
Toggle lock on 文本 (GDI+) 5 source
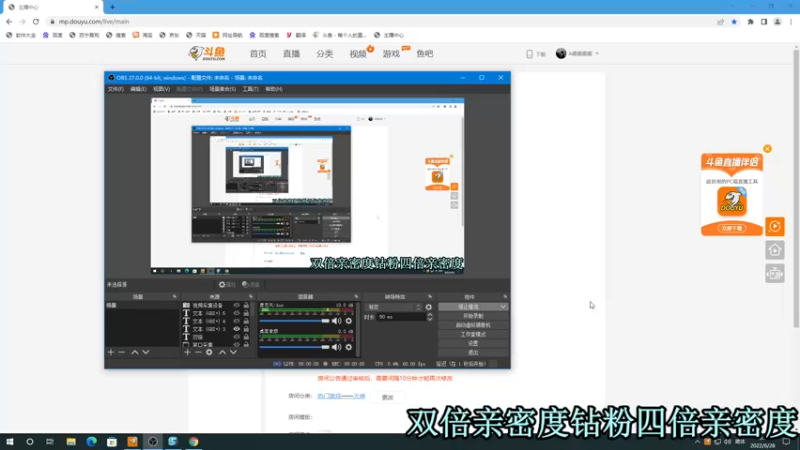246,313
